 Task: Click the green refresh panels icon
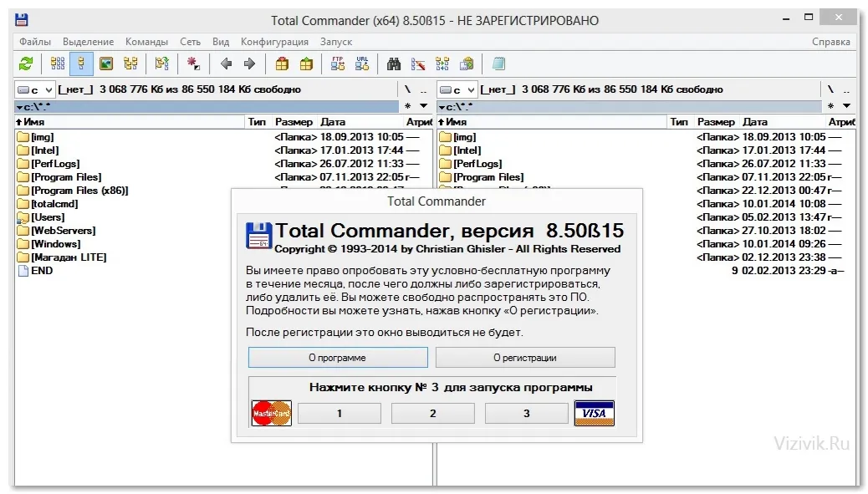(x=25, y=64)
